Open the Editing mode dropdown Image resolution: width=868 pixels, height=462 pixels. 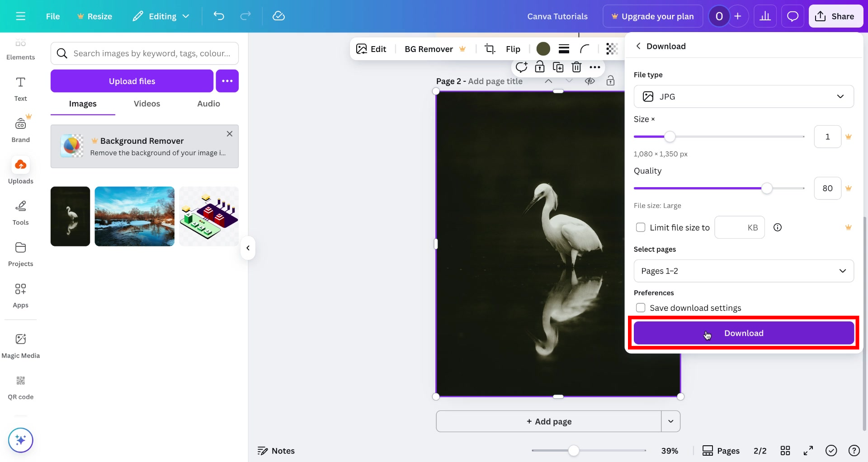point(161,16)
